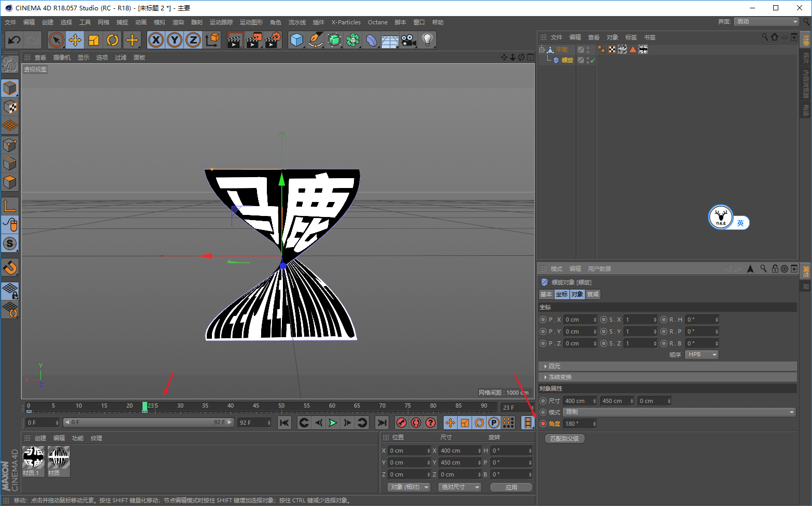Add a Camera object
The width and height of the screenshot is (812, 506).
tap(409, 40)
